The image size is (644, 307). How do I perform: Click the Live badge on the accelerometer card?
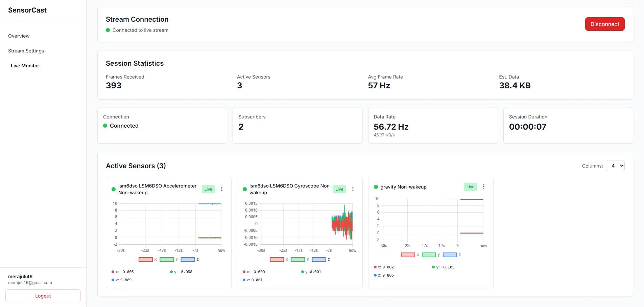(x=208, y=189)
